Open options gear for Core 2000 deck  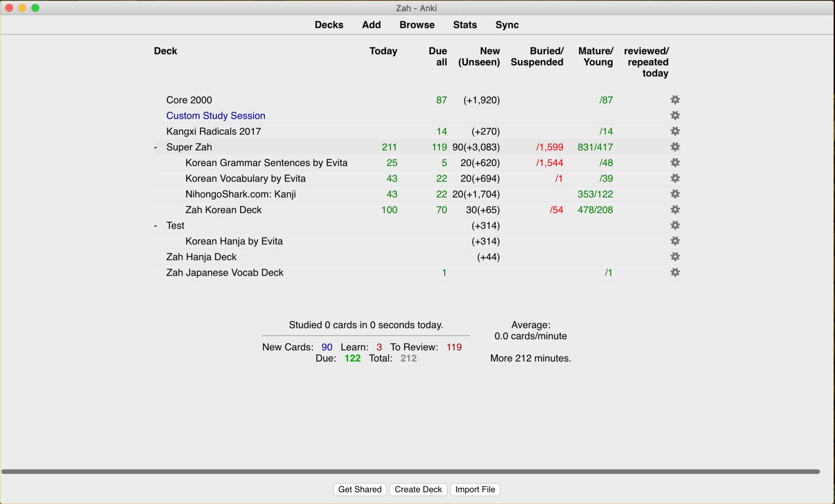(675, 100)
